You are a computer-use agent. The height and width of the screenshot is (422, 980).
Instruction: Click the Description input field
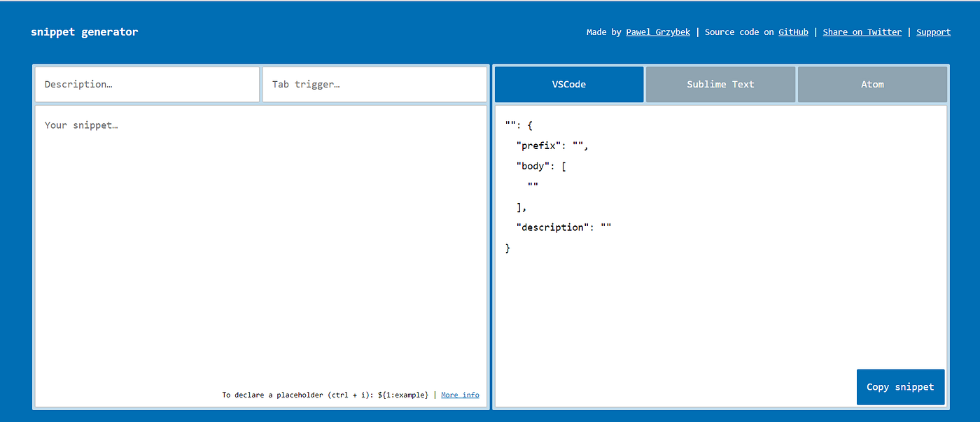point(147,84)
